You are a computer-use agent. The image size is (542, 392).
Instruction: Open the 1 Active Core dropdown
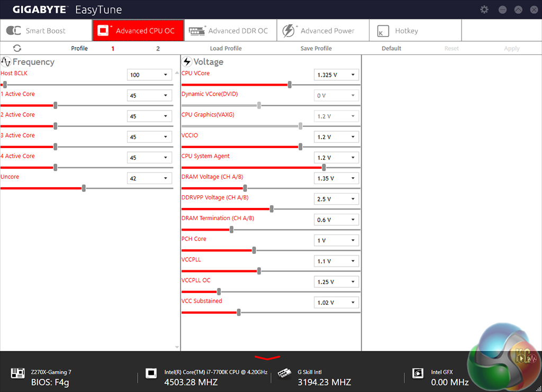(x=150, y=95)
